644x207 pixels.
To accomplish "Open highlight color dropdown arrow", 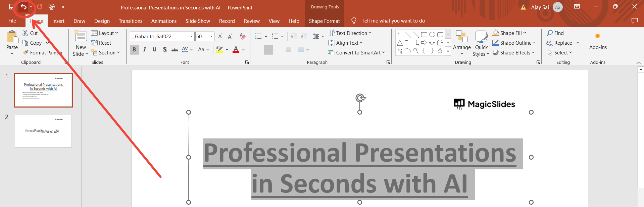I will click(x=227, y=49).
